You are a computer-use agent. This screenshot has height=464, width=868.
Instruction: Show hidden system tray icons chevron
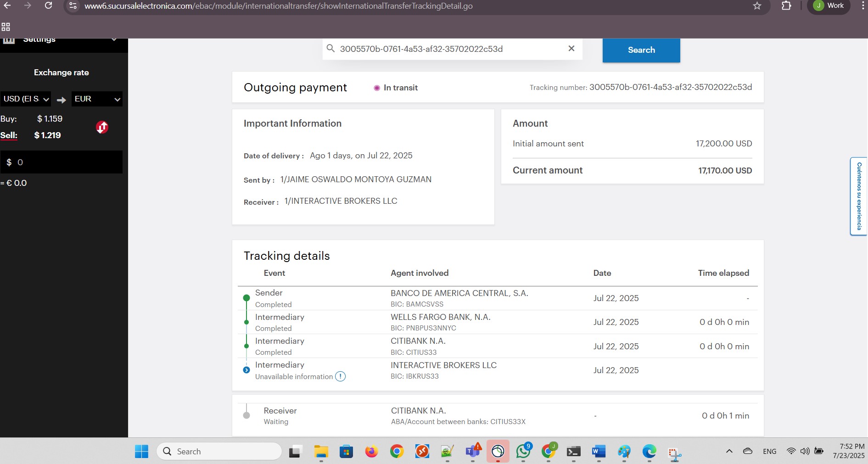[x=729, y=451]
